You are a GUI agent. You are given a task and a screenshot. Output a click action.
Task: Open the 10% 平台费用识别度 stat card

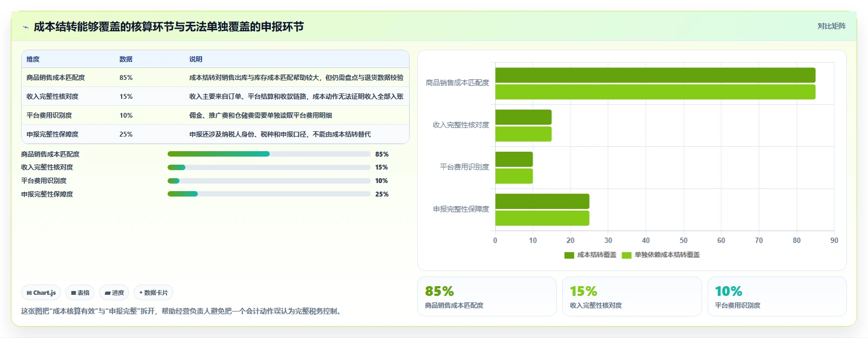pos(777,296)
